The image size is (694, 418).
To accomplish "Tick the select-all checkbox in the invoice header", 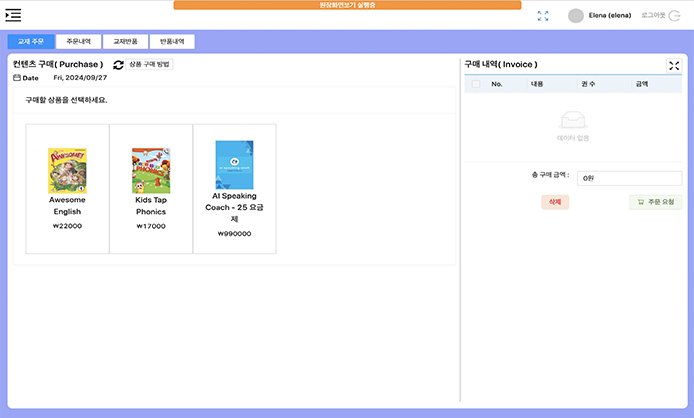I will point(476,85).
